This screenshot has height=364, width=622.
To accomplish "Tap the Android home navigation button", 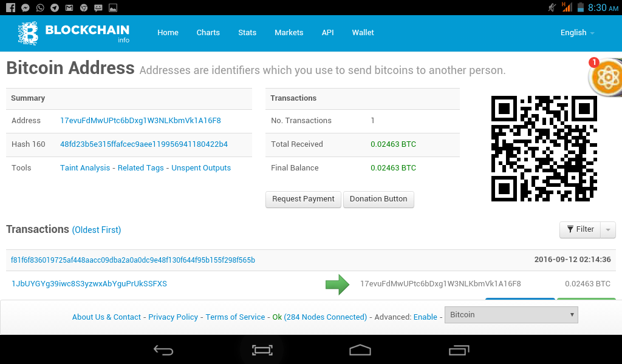I will coord(360,350).
